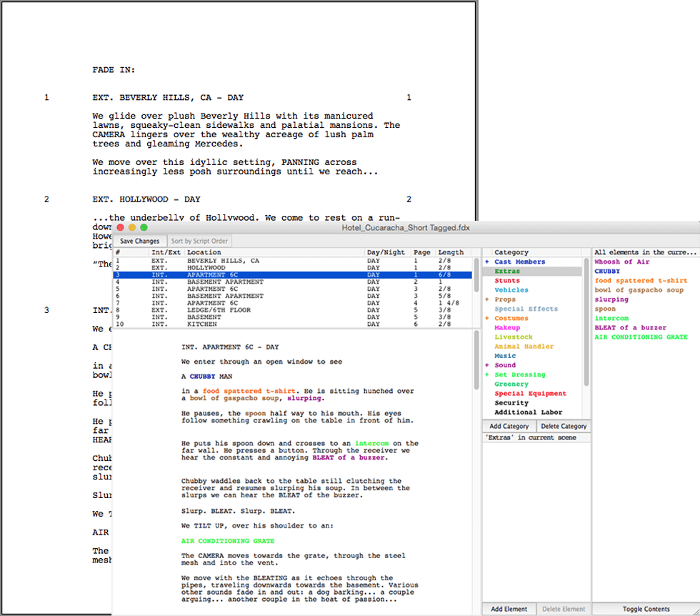The width and height of the screenshot is (700, 616).
Task: Click EXT. HOLLYWOOD - DAY heading in script window
Action: (x=146, y=199)
